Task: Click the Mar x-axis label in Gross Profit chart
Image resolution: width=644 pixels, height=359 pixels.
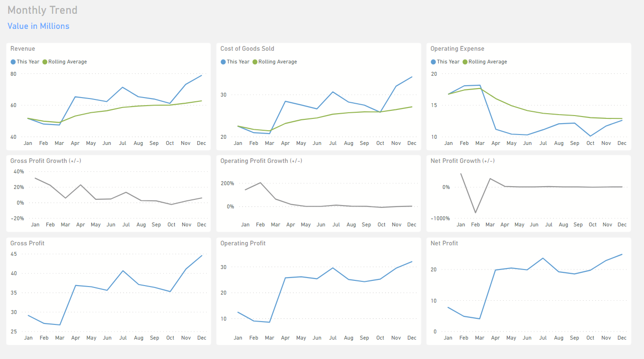Action: (x=60, y=338)
